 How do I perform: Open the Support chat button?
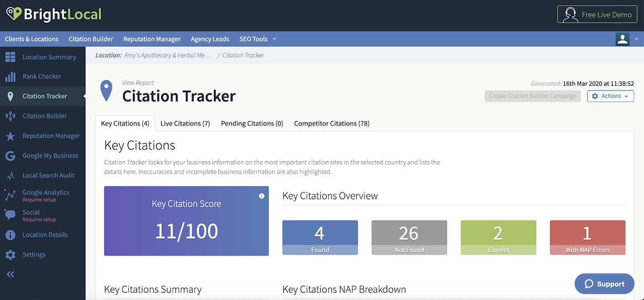coord(604,284)
